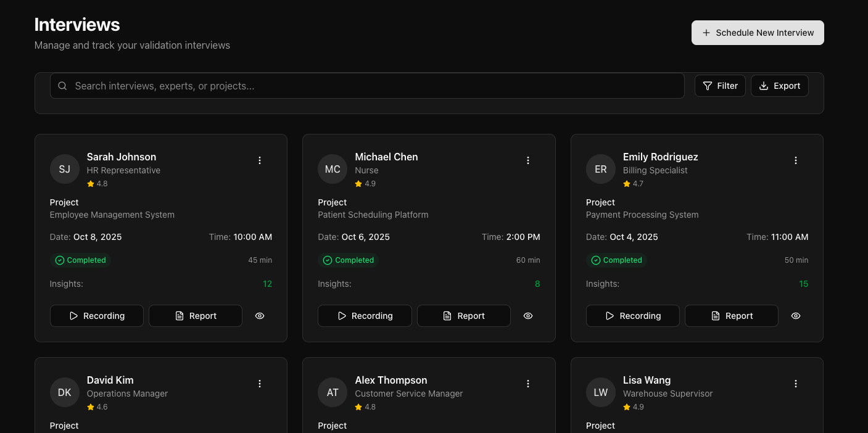Click the star rating 4.9 for Lisa Wang
Image resolution: width=868 pixels, height=433 pixels.
(634, 407)
